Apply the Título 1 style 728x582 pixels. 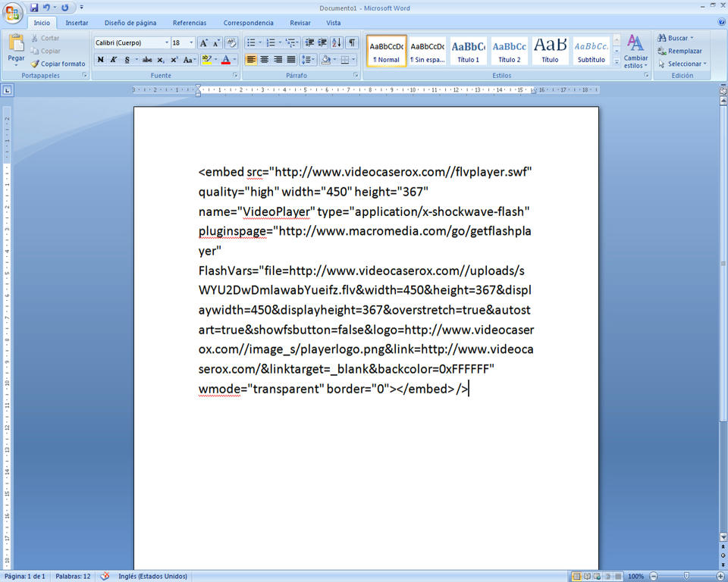coord(468,51)
